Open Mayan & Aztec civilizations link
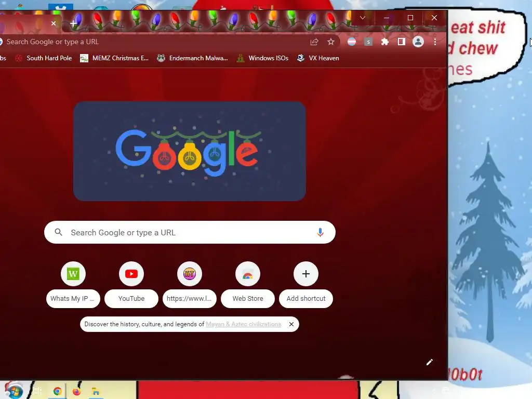 pyautogui.click(x=243, y=324)
